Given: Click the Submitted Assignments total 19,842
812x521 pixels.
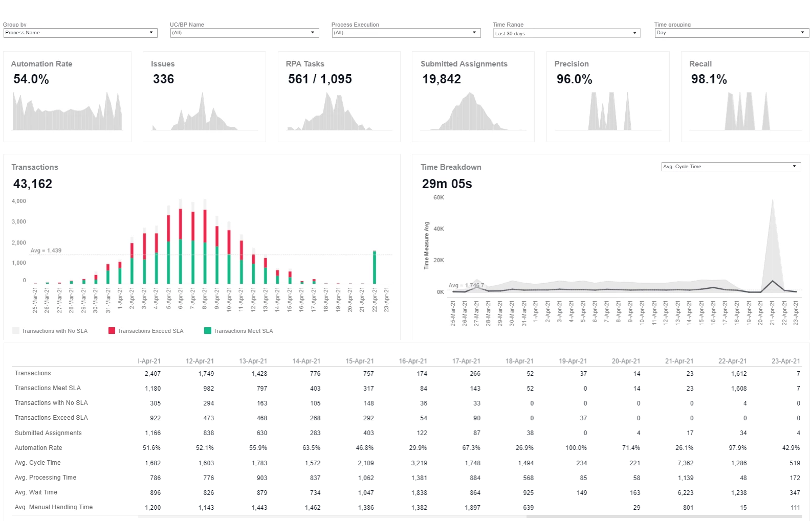Looking at the screenshot, I should (442, 79).
